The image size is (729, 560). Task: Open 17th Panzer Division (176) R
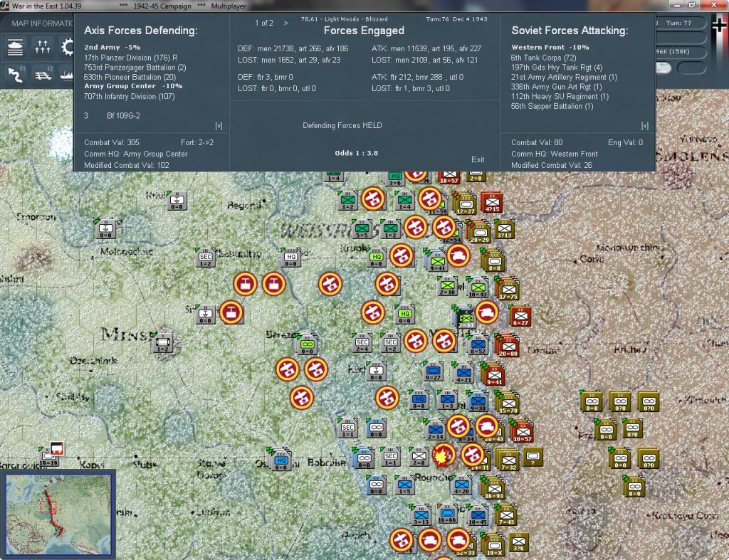point(131,58)
